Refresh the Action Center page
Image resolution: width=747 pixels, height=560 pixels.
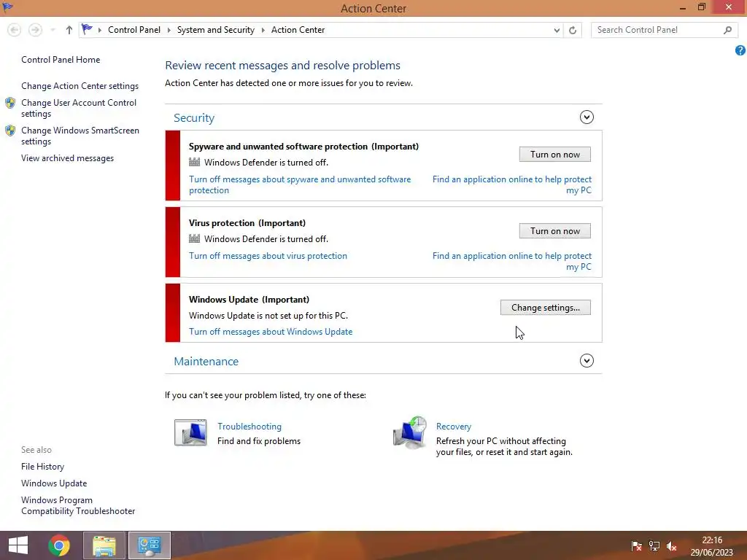(x=573, y=30)
